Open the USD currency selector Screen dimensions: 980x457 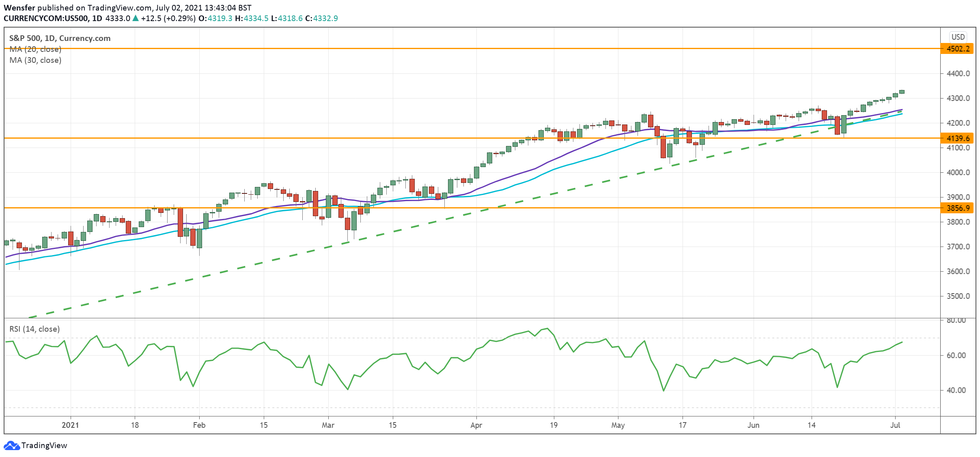pyautogui.click(x=958, y=37)
